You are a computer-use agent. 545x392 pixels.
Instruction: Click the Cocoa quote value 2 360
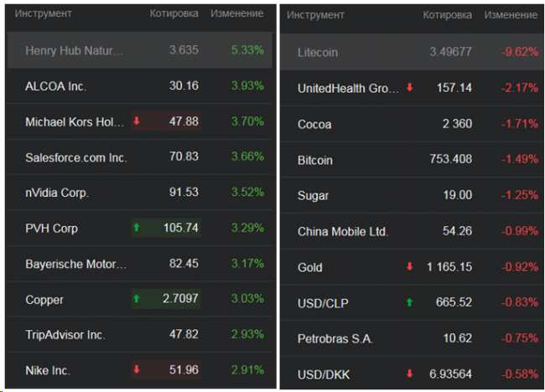[457, 124]
